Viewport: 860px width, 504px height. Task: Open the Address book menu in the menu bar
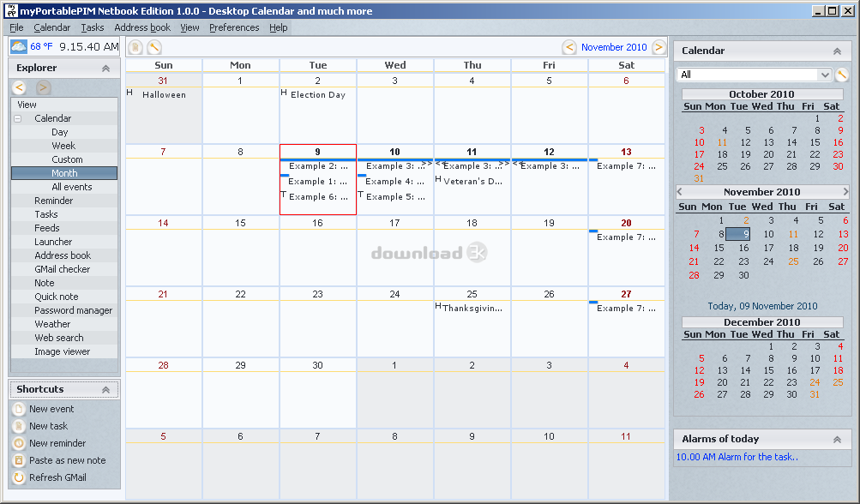pos(142,27)
